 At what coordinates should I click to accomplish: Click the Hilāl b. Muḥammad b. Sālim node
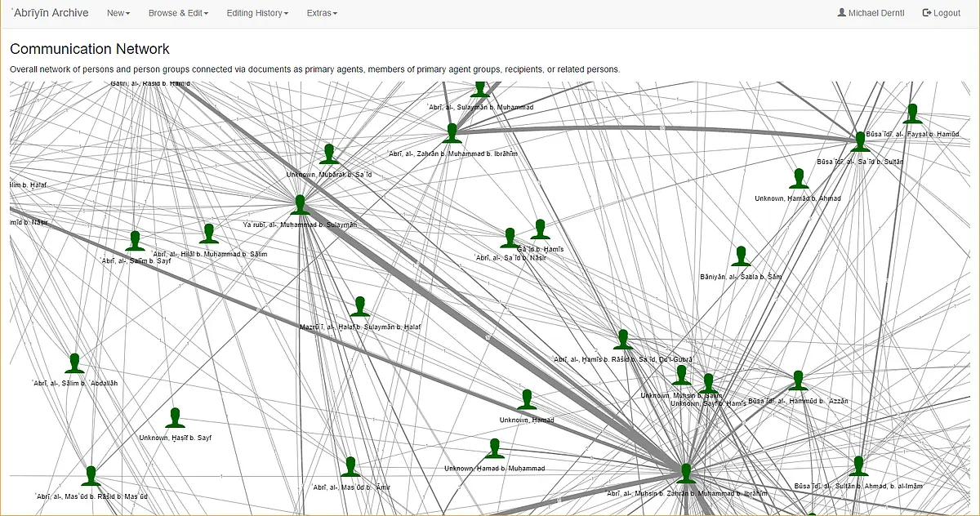pos(209,234)
